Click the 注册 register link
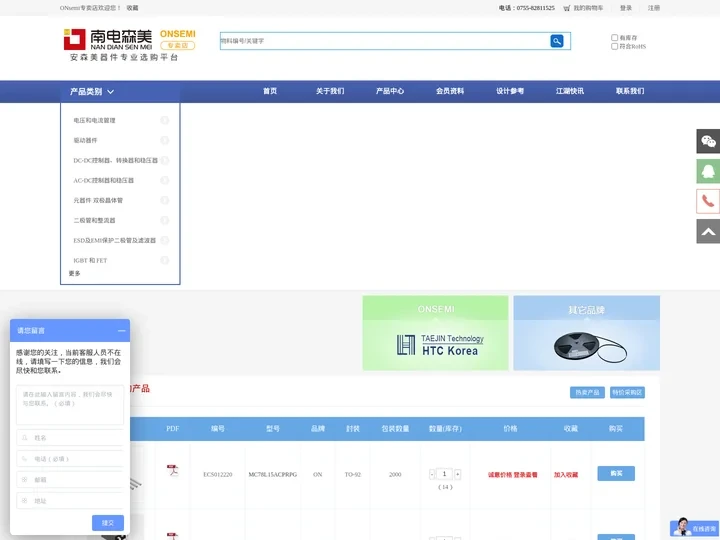This screenshot has height=540, width=720. pyautogui.click(x=654, y=8)
